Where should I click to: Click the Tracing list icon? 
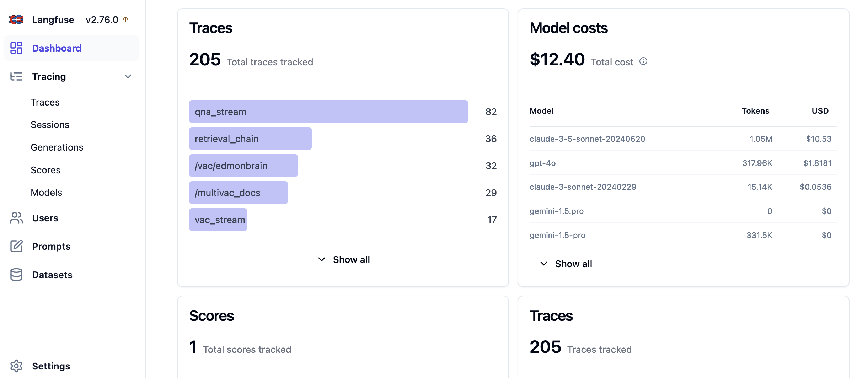tap(16, 76)
